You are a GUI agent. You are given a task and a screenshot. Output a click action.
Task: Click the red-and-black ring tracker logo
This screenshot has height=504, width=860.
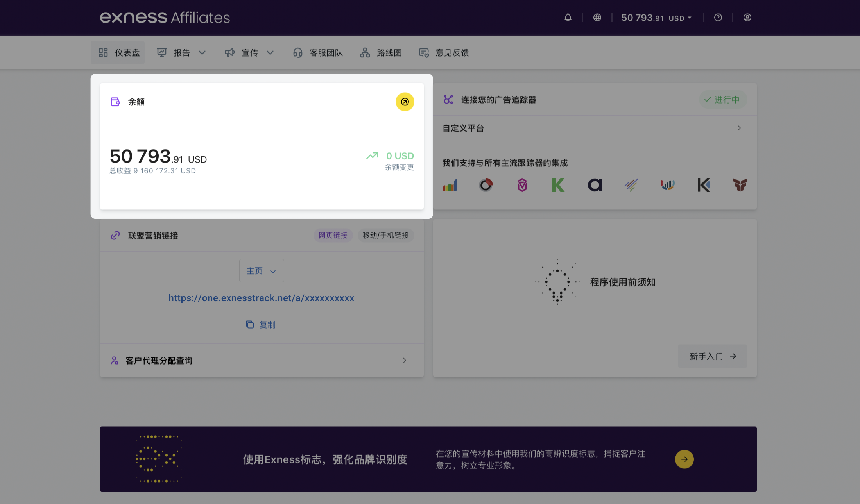pyautogui.click(x=486, y=185)
